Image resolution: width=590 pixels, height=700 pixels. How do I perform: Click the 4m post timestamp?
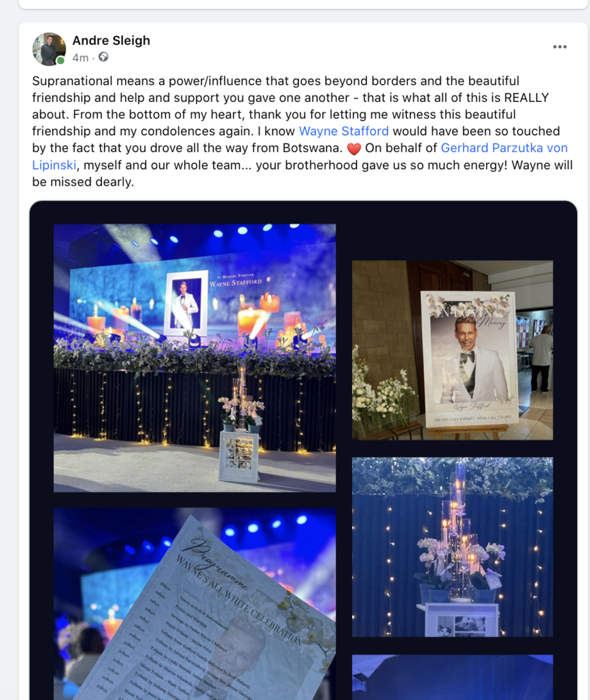pos(80,58)
